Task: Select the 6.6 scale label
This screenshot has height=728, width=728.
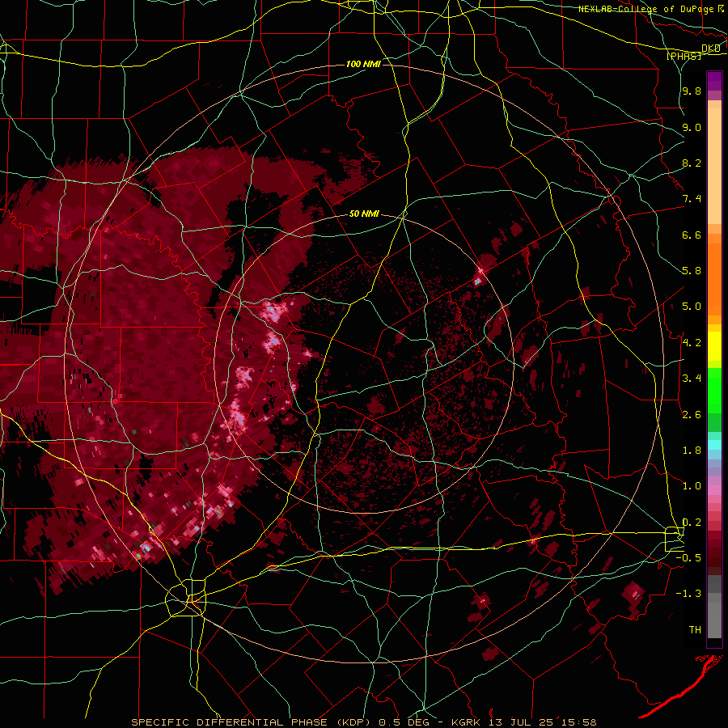Action: (x=692, y=235)
